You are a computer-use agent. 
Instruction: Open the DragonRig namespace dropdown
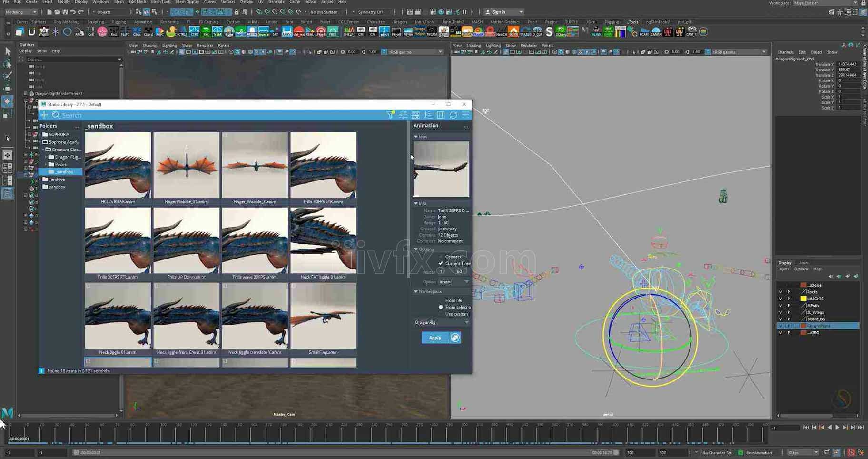(442, 322)
